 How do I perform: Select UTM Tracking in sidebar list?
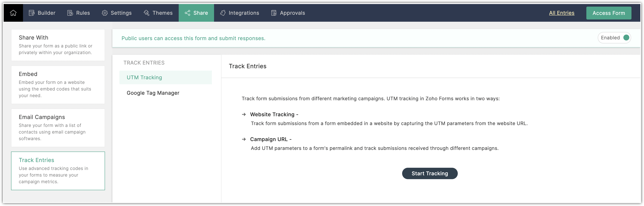coord(144,77)
